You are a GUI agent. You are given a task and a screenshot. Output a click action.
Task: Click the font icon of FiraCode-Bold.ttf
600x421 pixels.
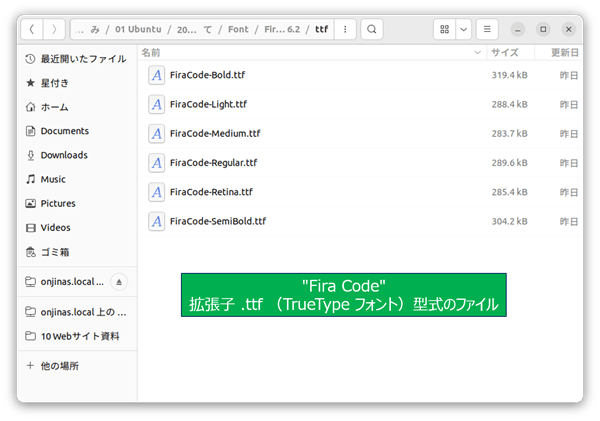tap(157, 75)
